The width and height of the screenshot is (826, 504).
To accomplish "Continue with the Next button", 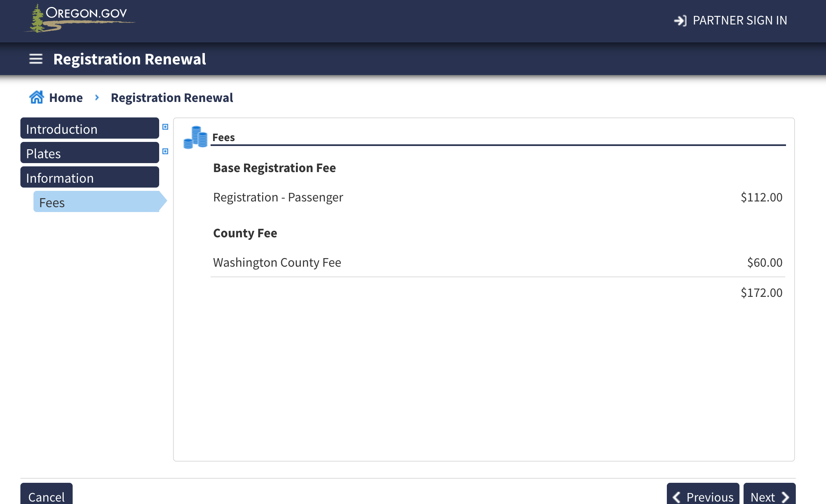I will (769, 496).
